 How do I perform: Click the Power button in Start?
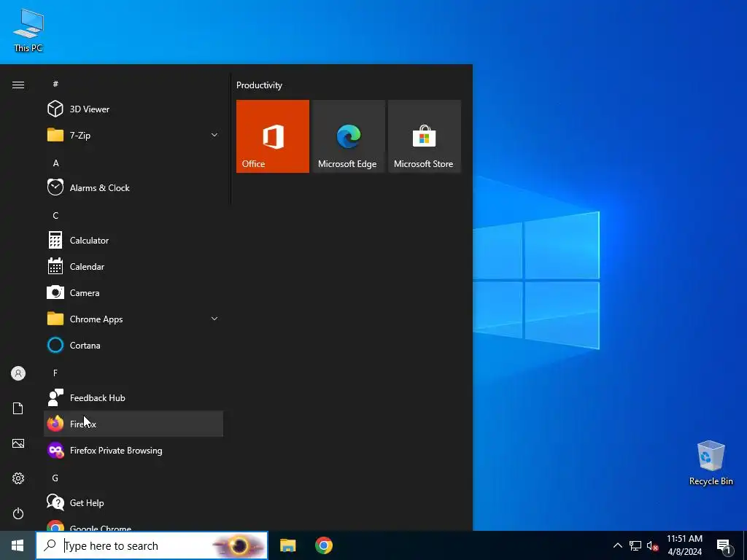[18, 513]
